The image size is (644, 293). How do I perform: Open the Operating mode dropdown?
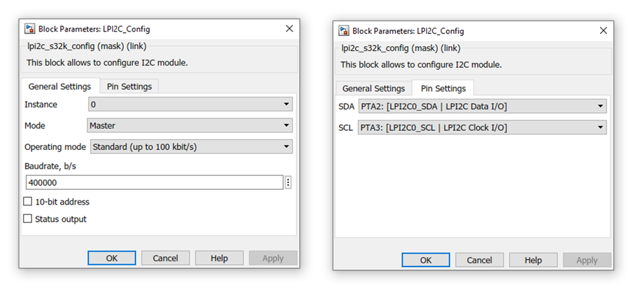(x=191, y=147)
